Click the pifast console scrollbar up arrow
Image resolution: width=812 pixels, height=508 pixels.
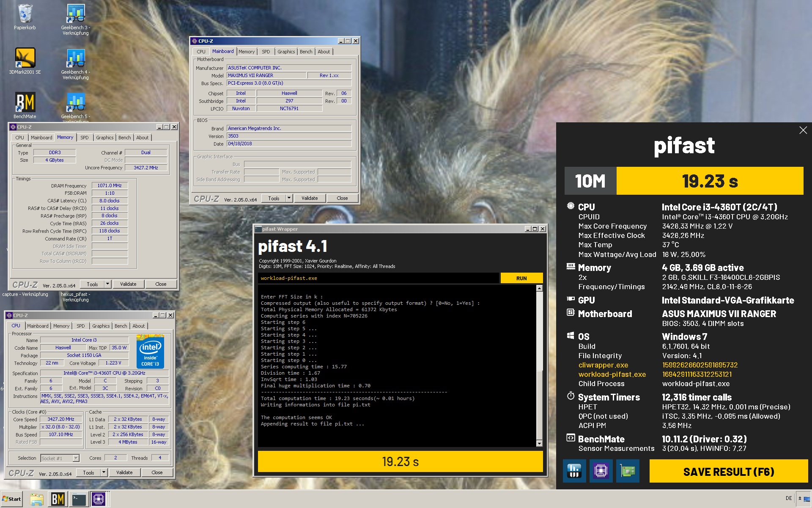click(x=539, y=288)
